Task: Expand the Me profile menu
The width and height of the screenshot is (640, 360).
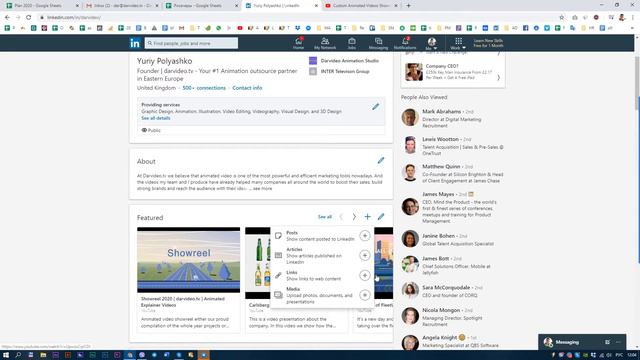Action: pyautogui.click(x=431, y=43)
